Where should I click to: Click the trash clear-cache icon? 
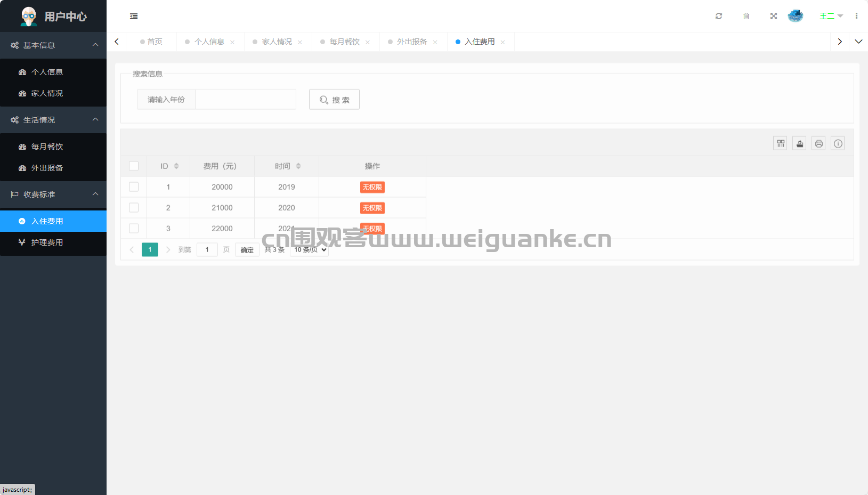coord(746,16)
